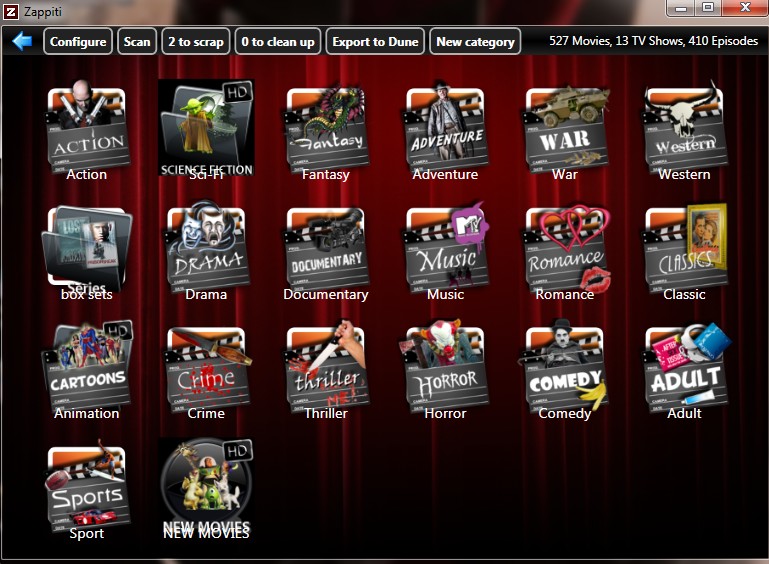
Task: Open the Action category icon
Action: click(87, 129)
